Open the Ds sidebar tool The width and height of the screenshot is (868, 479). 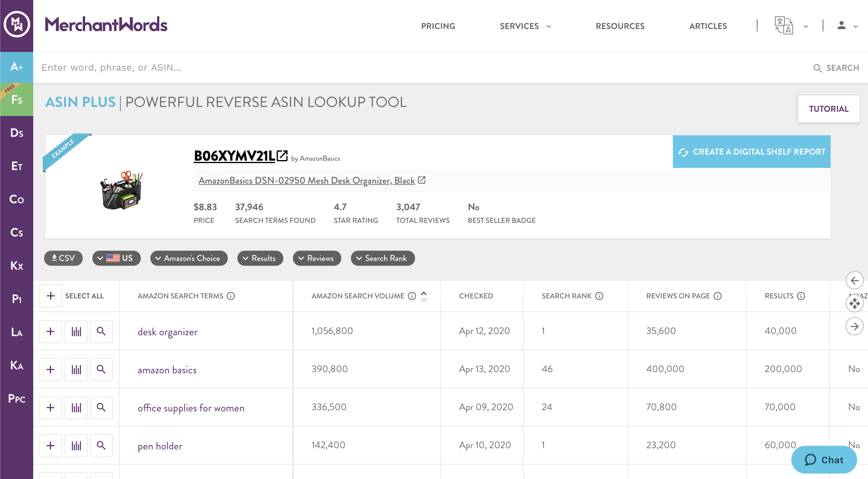coord(17,133)
